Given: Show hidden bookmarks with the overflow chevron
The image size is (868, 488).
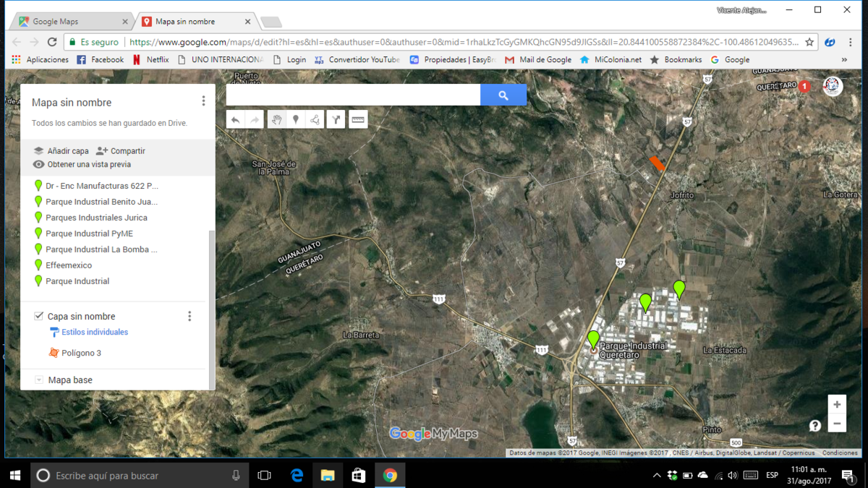Looking at the screenshot, I should pyautogui.click(x=844, y=60).
